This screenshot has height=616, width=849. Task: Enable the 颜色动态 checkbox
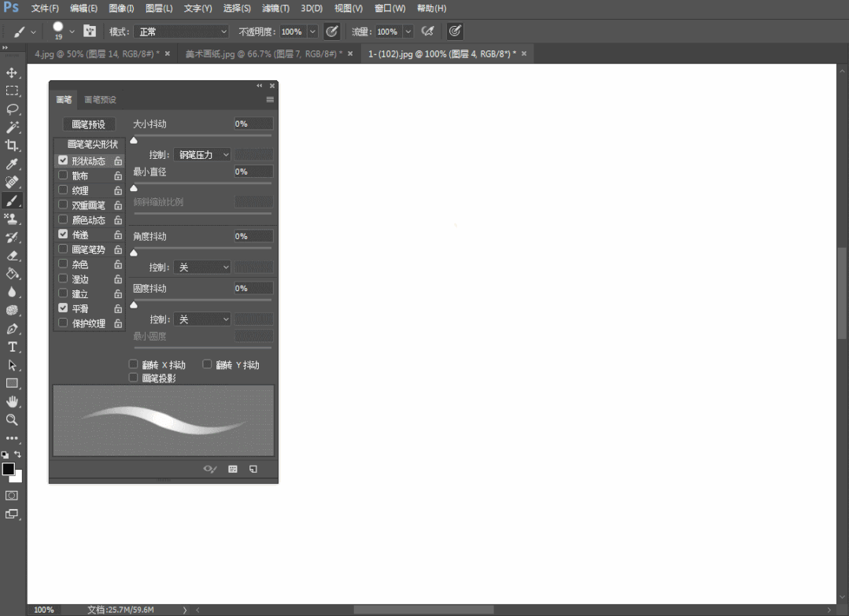pos(63,219)
